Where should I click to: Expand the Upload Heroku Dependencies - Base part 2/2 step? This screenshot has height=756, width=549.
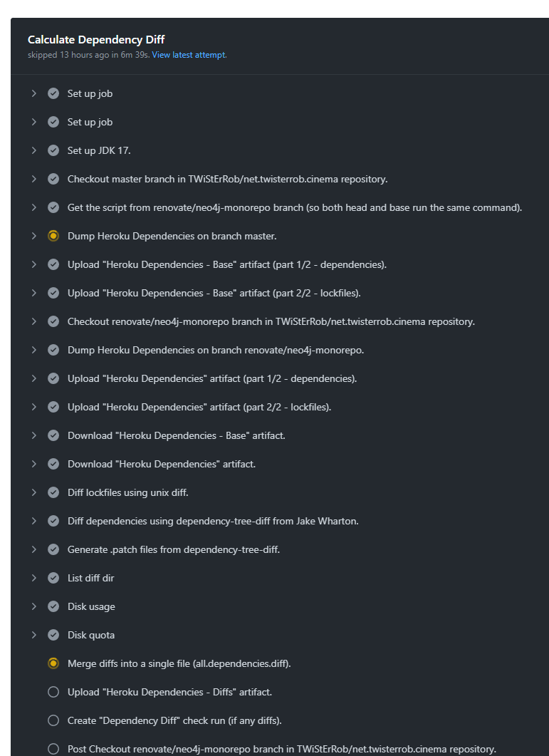33,293
